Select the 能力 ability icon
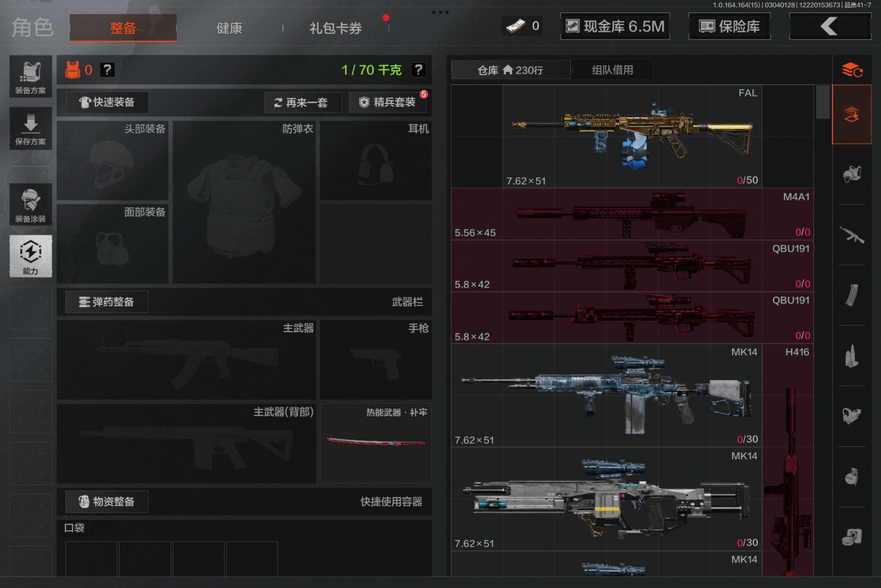 click(30, 257)
